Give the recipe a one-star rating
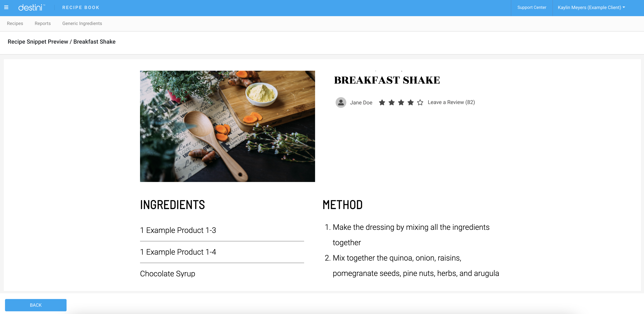Image resolution: width=644 pixels, height=314 pixels. [382, 102]
